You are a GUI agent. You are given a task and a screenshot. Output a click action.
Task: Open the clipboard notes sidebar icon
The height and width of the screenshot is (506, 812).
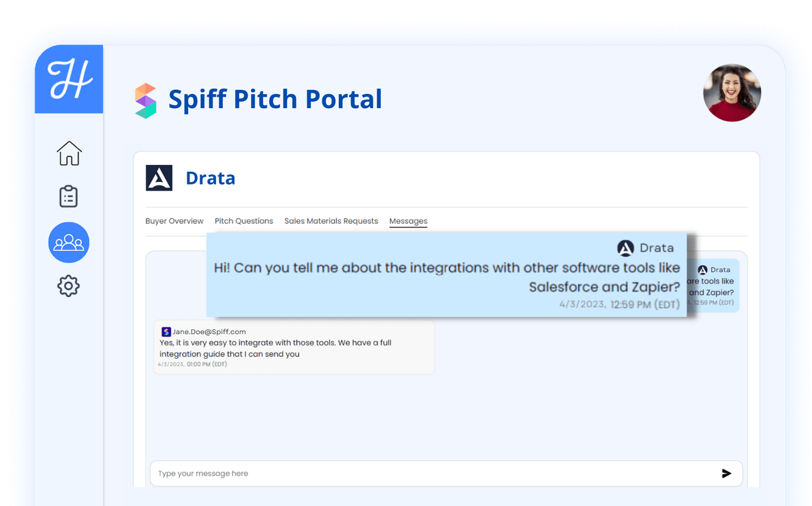point(68,197)
